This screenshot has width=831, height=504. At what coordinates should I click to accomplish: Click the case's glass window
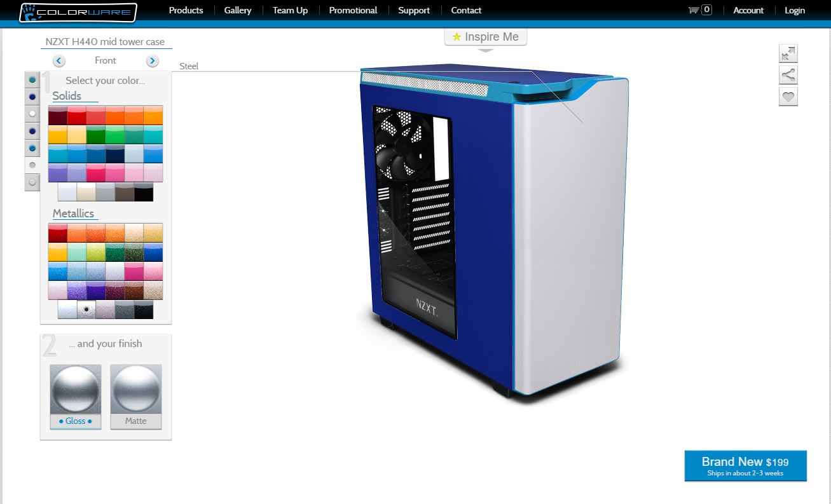(x=414, y=222)
